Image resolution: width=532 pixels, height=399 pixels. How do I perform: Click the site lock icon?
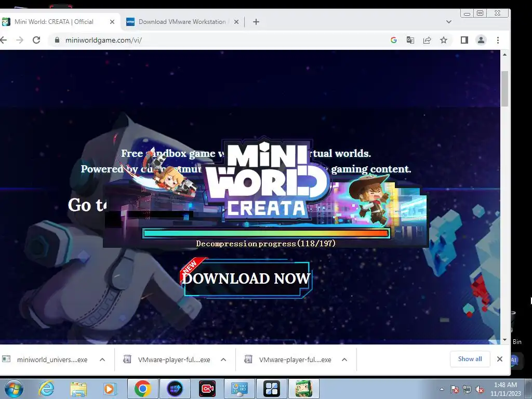[57, 40]
